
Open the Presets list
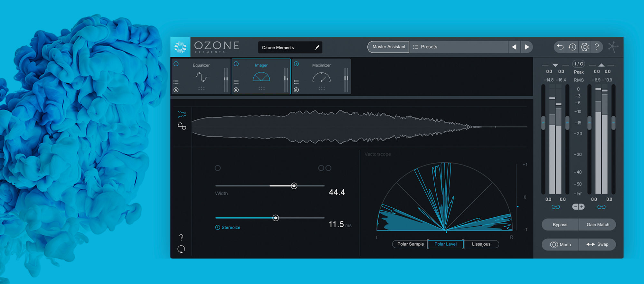[x=425, y=47]
